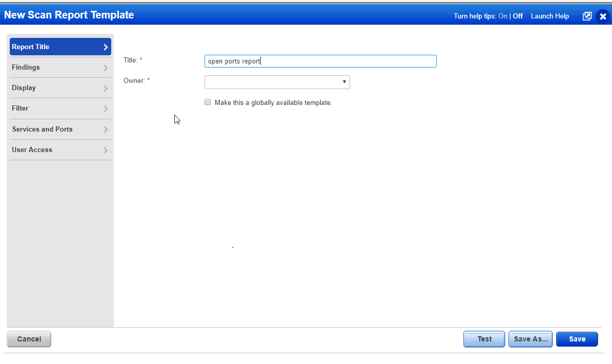Click chevron arrow beside Filter

pos(106,109)
